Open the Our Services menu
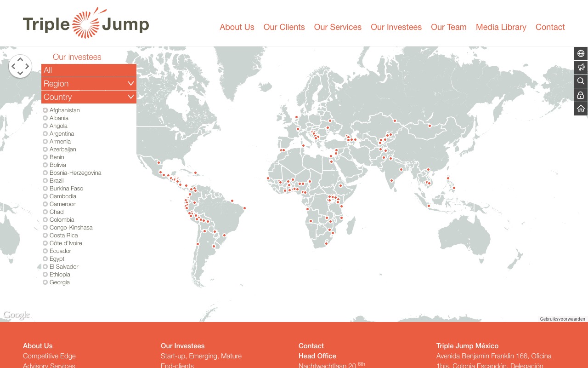This screenshot has height=368, width=588. pos(338,27)
